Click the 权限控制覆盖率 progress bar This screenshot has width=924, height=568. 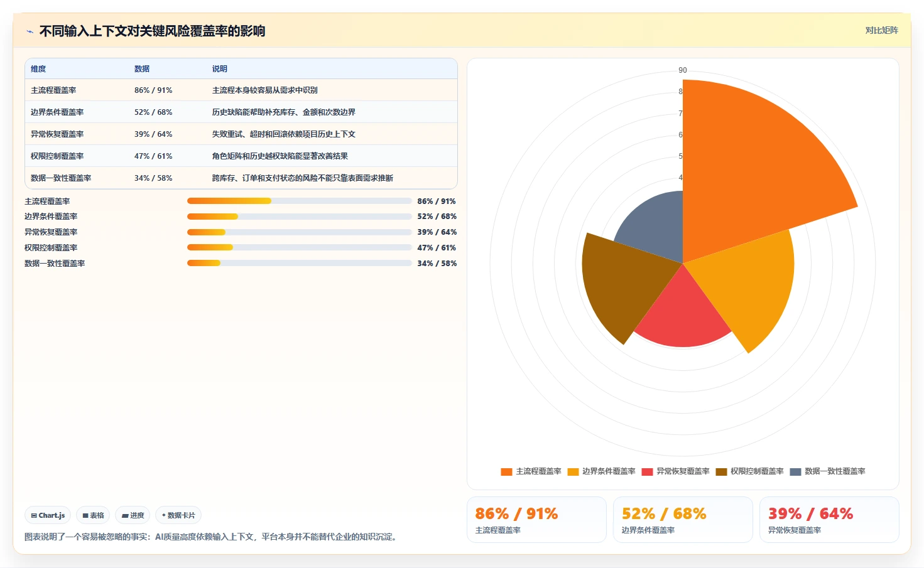click(x=299, y=247)
